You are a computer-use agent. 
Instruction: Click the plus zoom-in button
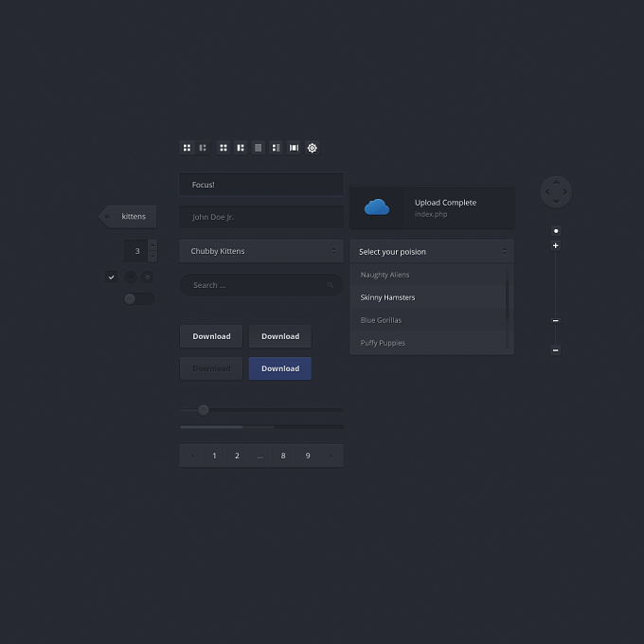point(555,245)
